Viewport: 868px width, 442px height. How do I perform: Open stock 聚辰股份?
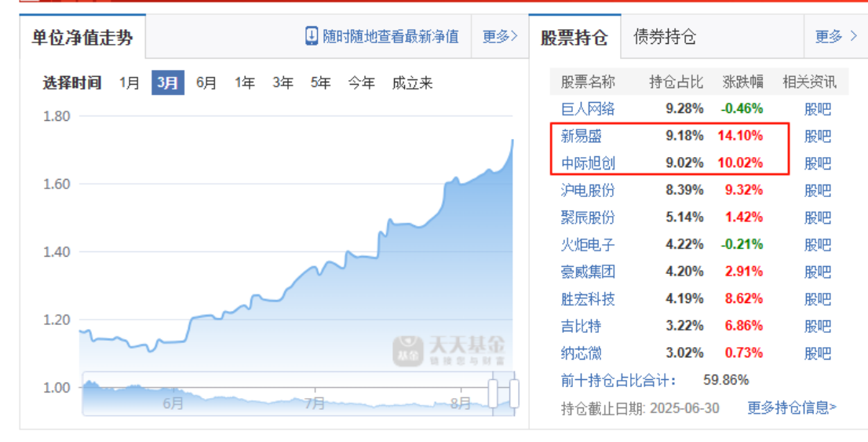pyautogui.click(x=588, y=217)
